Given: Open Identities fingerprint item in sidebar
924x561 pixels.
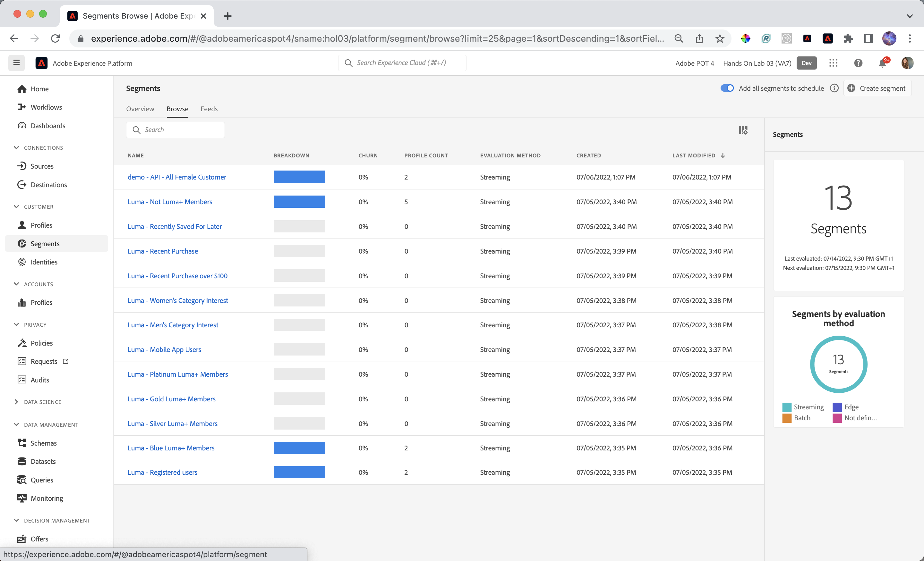Looking at the screenshot, I should pos(44,262).
